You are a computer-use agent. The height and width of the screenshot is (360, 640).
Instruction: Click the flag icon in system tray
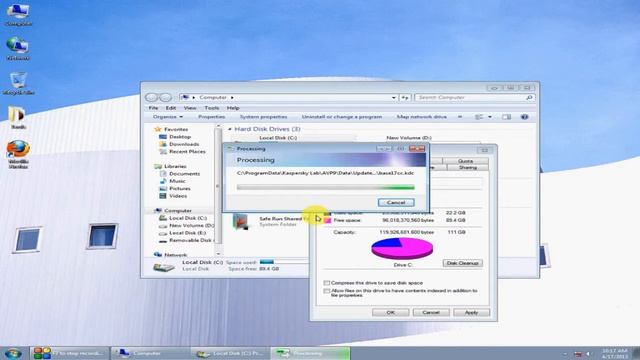click(x=578, y=354)
